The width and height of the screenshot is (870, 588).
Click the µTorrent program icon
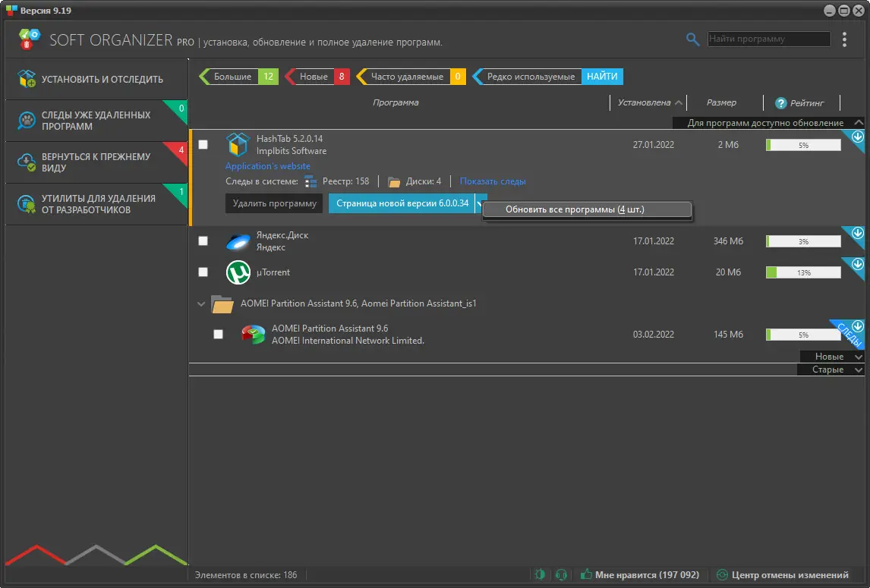click(238, 272)
